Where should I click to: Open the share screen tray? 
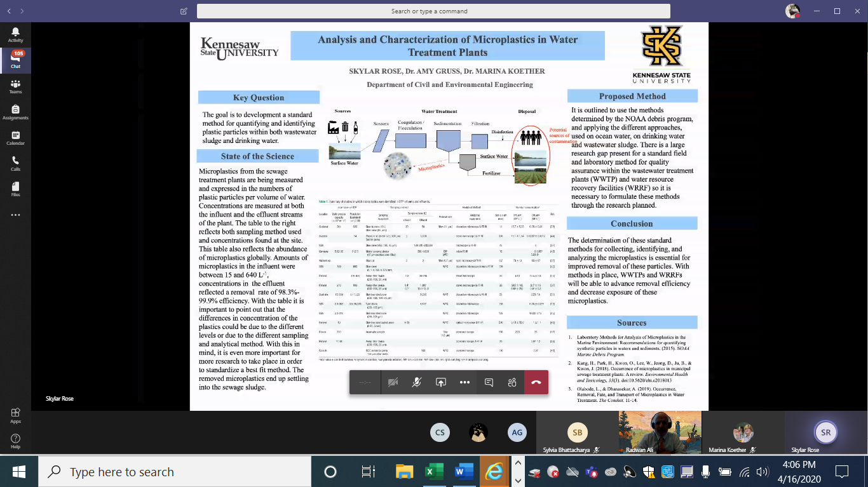point(440,382)
